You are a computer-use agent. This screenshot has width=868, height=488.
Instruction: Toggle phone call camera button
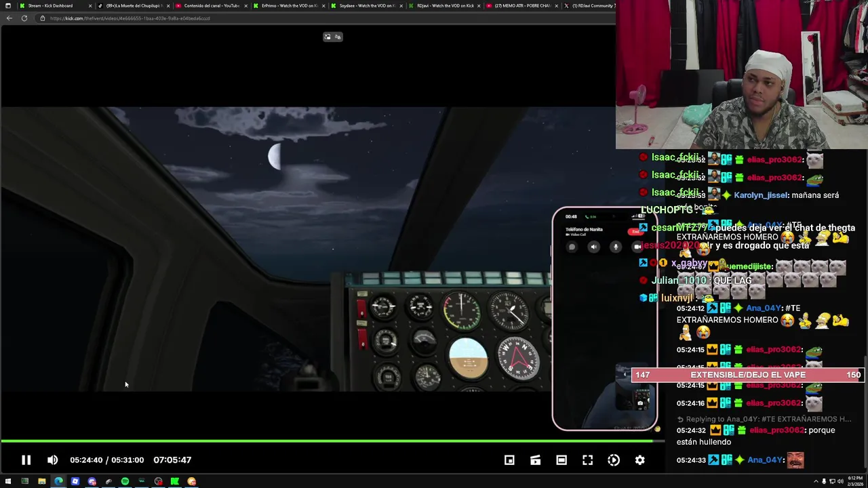point(637,247)
